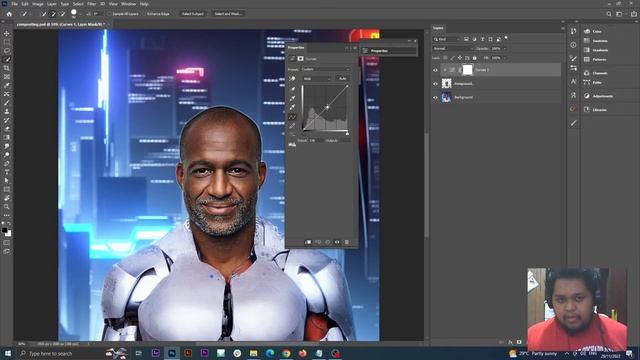Select edit points curve mode icon
The width and height of the screenshot is (640, 360).
pyautogui.click(x=292, y=117)
